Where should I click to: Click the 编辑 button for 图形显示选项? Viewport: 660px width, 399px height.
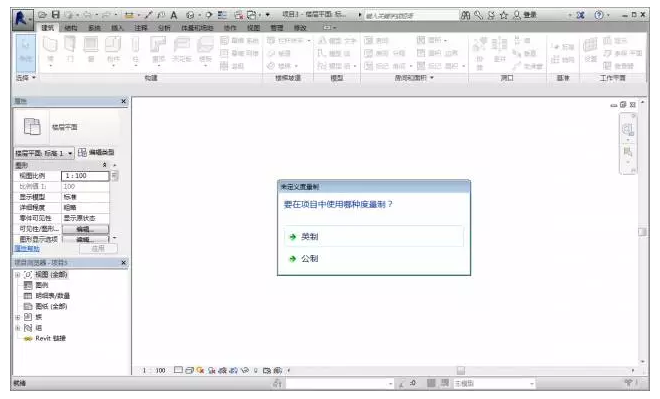tap(85, 239)
